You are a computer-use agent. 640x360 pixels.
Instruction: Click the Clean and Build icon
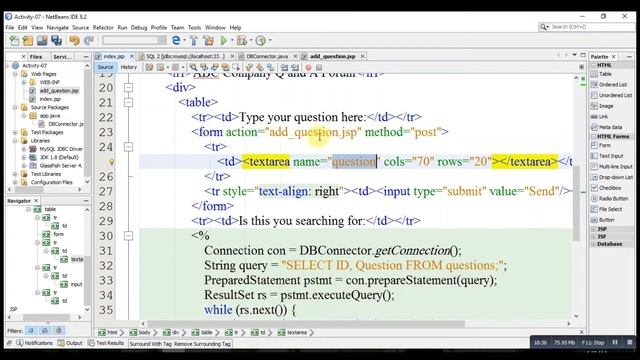pyautogui.click(x=209, y=40)
